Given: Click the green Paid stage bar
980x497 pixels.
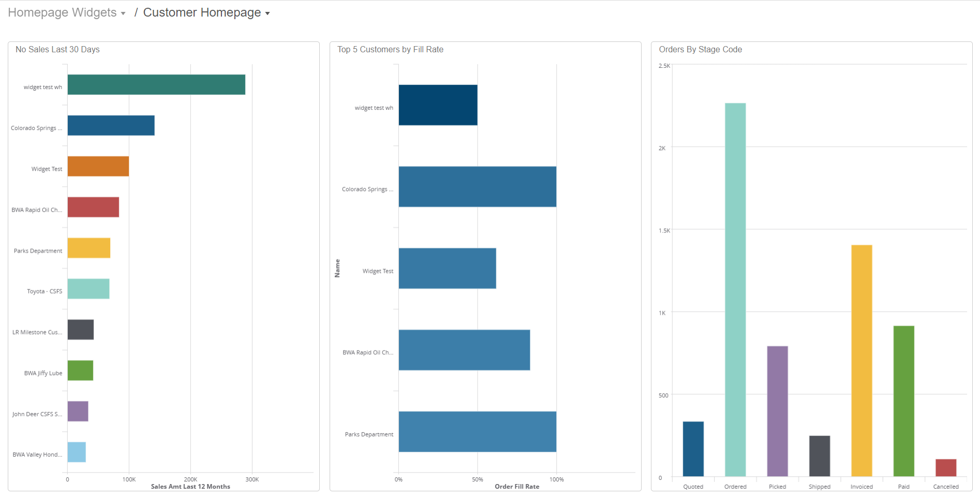Looking at the screenshot, I should (x=903, y=401).
